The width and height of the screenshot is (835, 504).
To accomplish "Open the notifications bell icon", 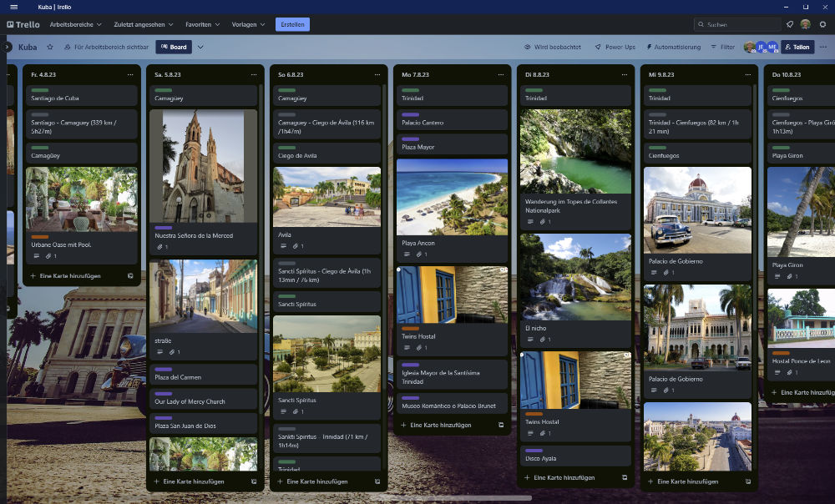I will (x=789, y=23).
